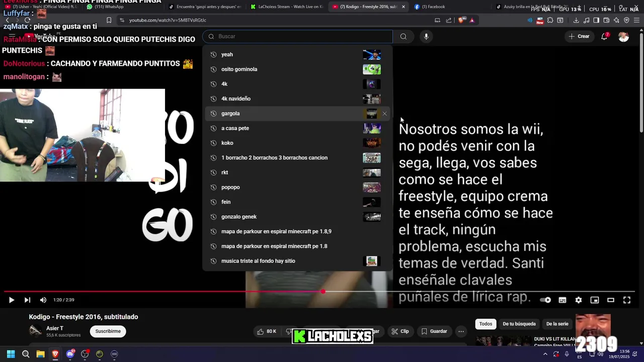Seek using the red video progress bar
The height and width of the screenshot is (362, 644).
(319, 292)
